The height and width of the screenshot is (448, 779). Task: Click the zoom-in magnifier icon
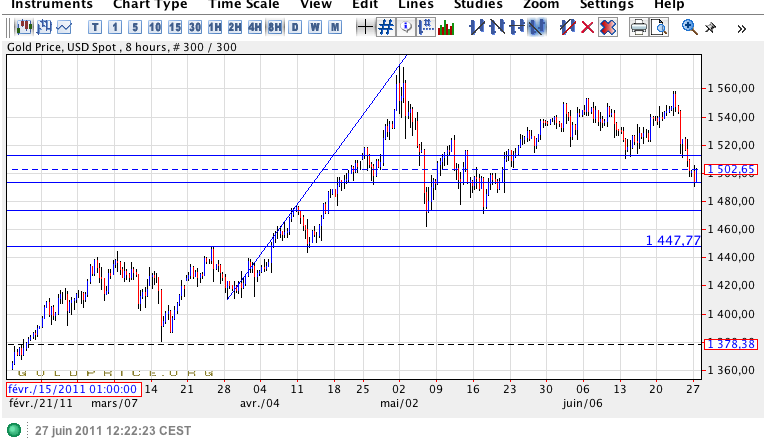(690, 27)
